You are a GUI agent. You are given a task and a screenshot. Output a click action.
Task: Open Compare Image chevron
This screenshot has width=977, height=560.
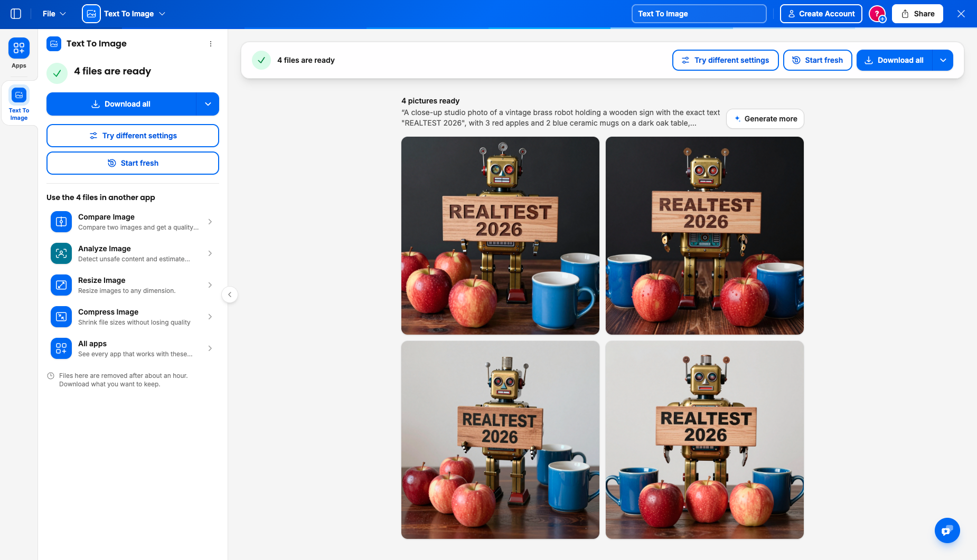[210, 222]
